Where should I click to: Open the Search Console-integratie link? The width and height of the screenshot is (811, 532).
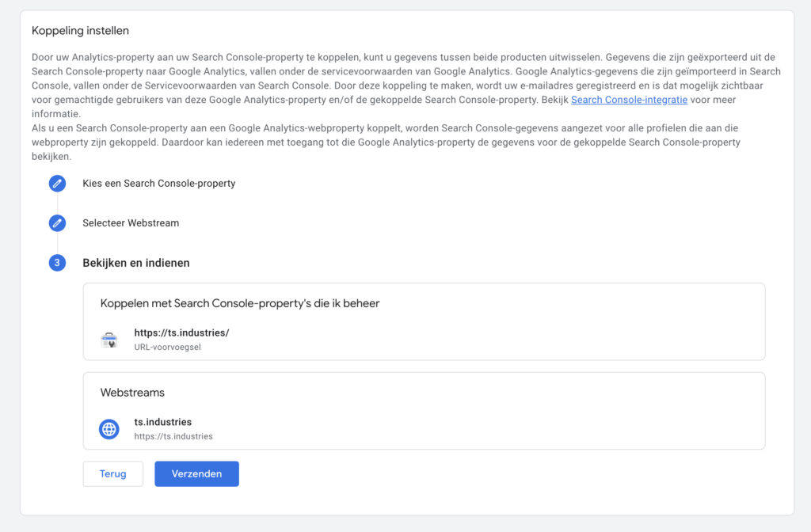pos(629,99)
